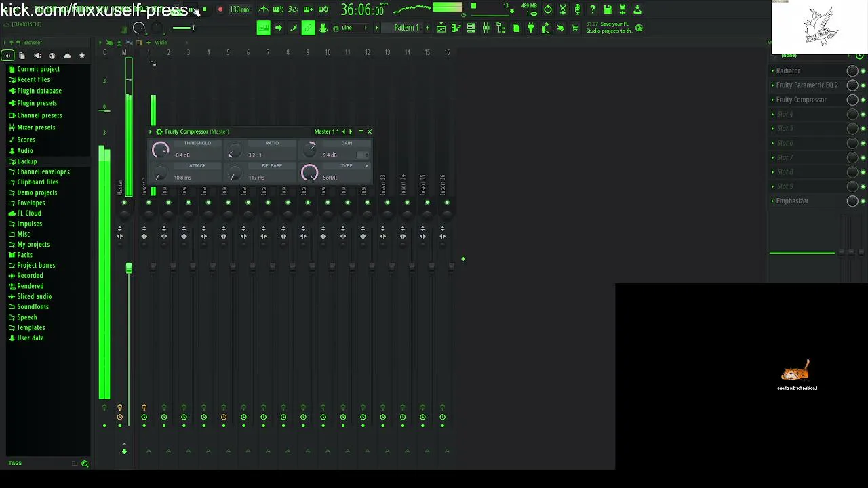The width and height of the screenshot is (868, 488).
Task: Open compressor TYPE arrow menu
Action: point(366,166)
